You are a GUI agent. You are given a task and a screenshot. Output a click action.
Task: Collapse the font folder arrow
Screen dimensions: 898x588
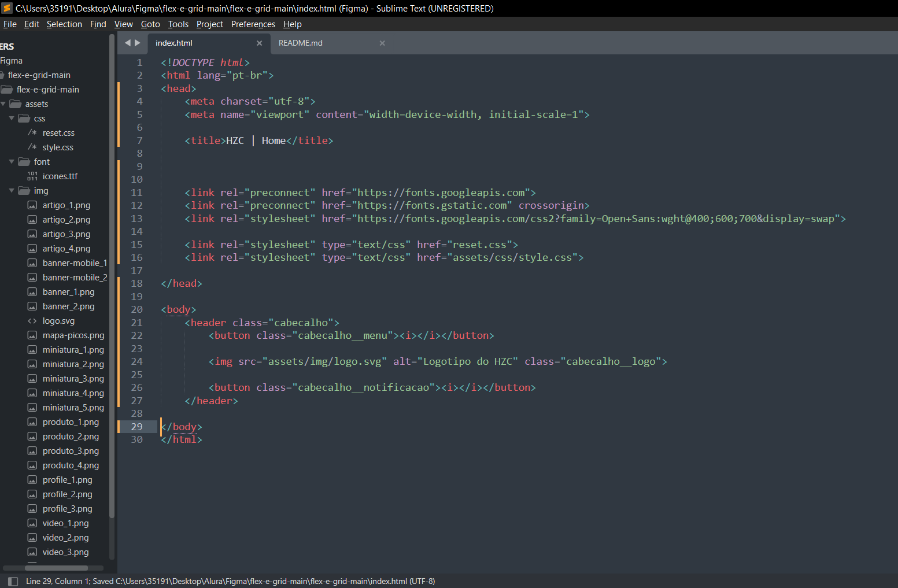[12, 162]
